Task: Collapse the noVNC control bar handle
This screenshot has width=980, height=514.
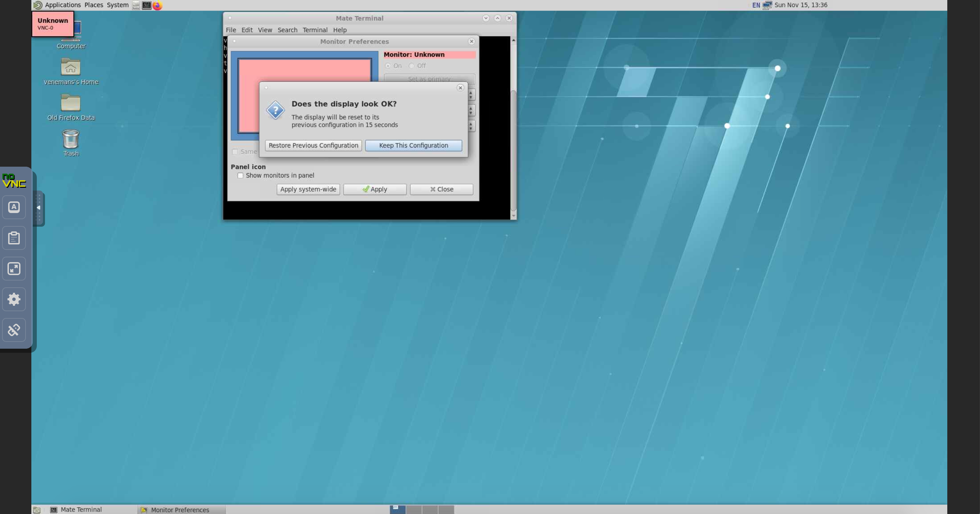Action: [39, 208]
